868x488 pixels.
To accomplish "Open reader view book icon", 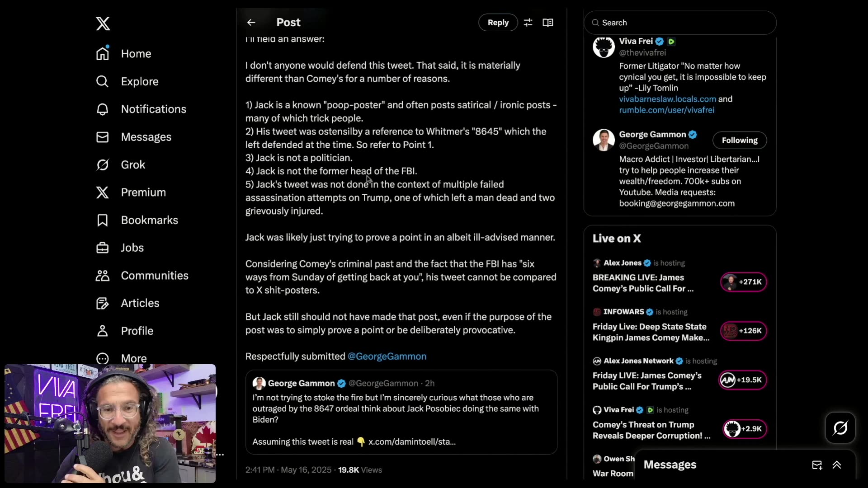I will click(x=548, y=23).
